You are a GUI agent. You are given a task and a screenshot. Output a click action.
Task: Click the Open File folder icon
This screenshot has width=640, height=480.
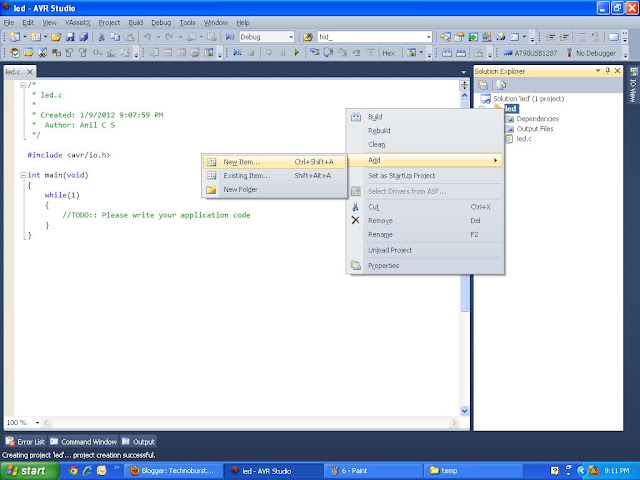[56, 37]
